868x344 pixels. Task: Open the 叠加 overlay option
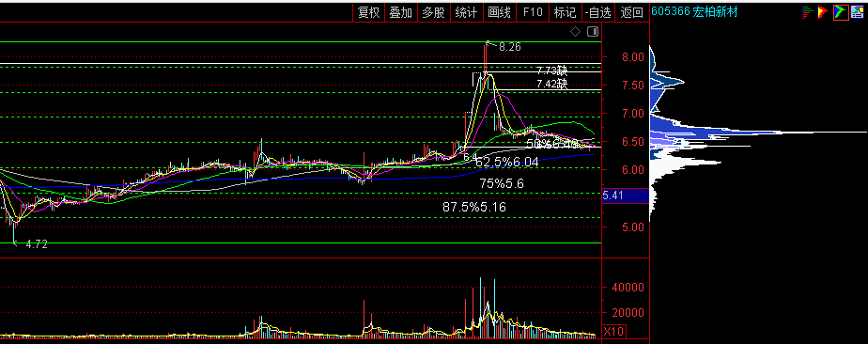pos(401,13)
